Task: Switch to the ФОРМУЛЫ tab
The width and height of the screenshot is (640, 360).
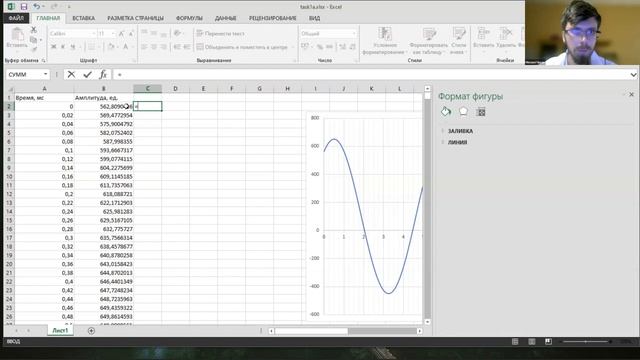Action: [189, 18]
